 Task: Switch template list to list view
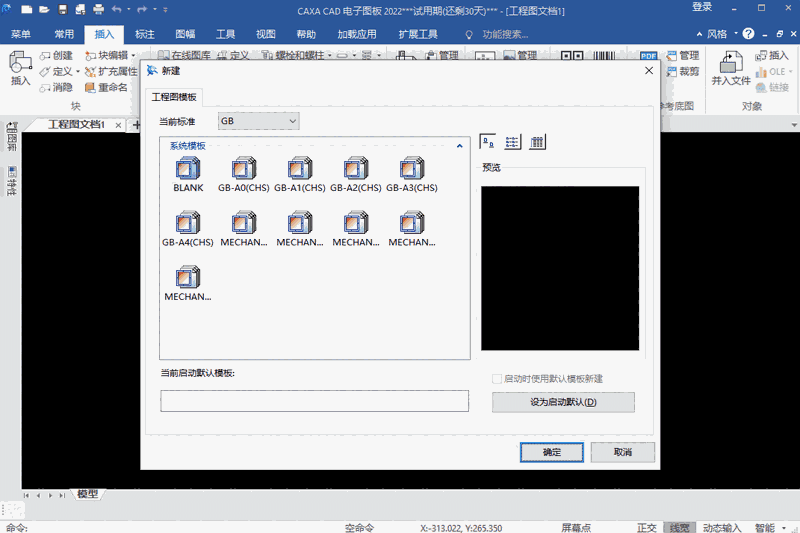pos(512,142)
